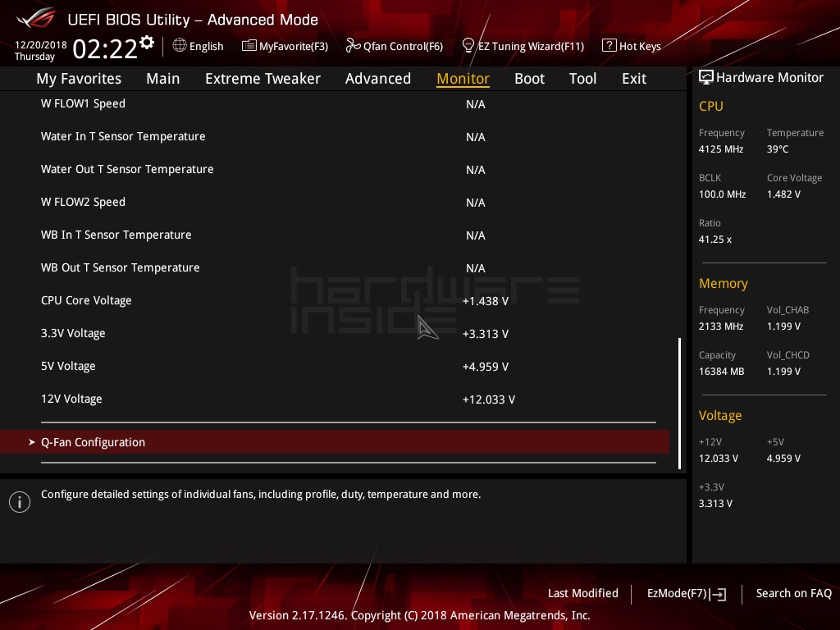Open Search on FAQ link
This screenshot has height=630, width=840.
click(x=793, y=593)
